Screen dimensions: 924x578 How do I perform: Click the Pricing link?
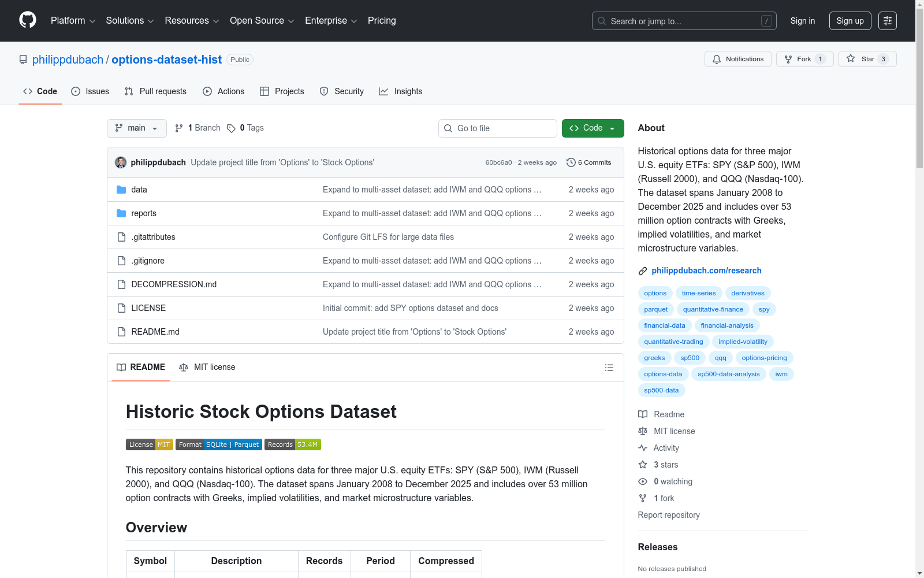pos(382,21)
